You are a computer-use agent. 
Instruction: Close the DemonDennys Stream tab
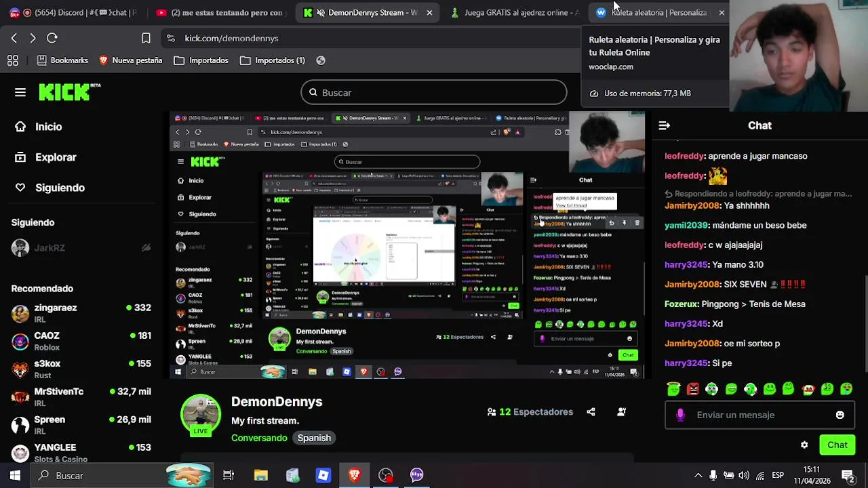[x=429, y=12]
